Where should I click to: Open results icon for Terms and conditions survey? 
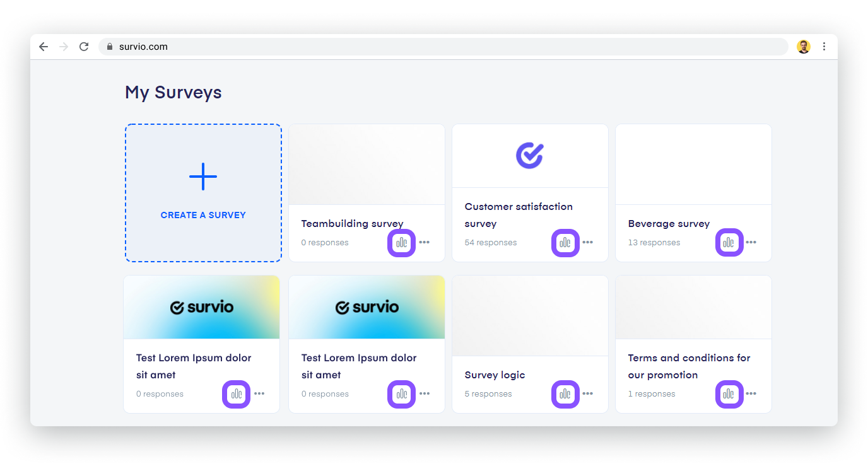pyautogui.click(x=729, y=394)
